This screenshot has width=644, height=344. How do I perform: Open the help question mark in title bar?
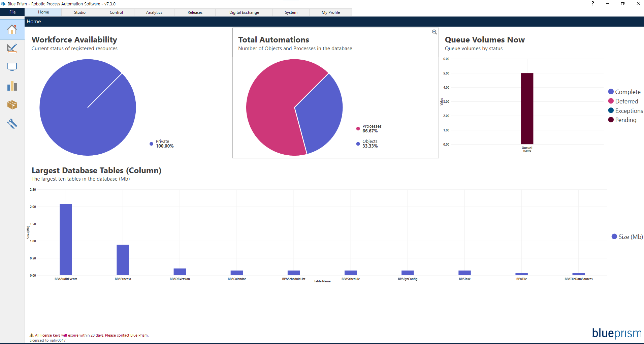(x=592, y=3)
